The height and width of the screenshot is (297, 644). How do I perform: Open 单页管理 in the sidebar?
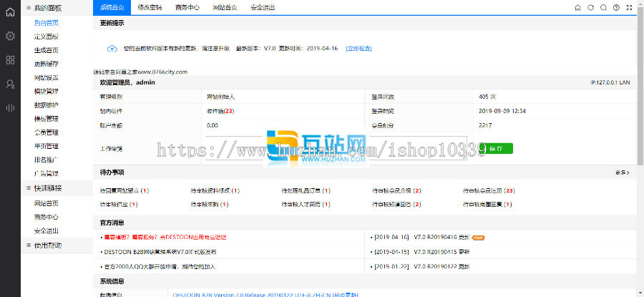(x=47, y=146)
